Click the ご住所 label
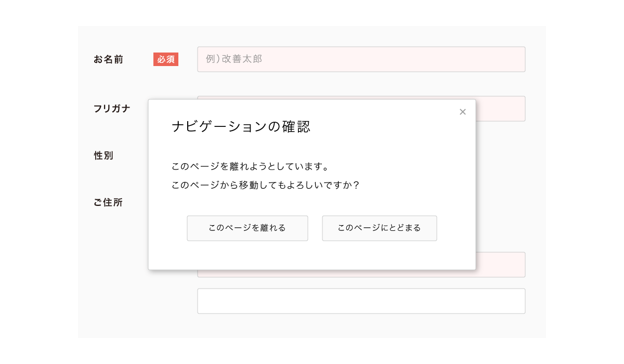Viewport: 624px width, 364px height. (108, 202)
